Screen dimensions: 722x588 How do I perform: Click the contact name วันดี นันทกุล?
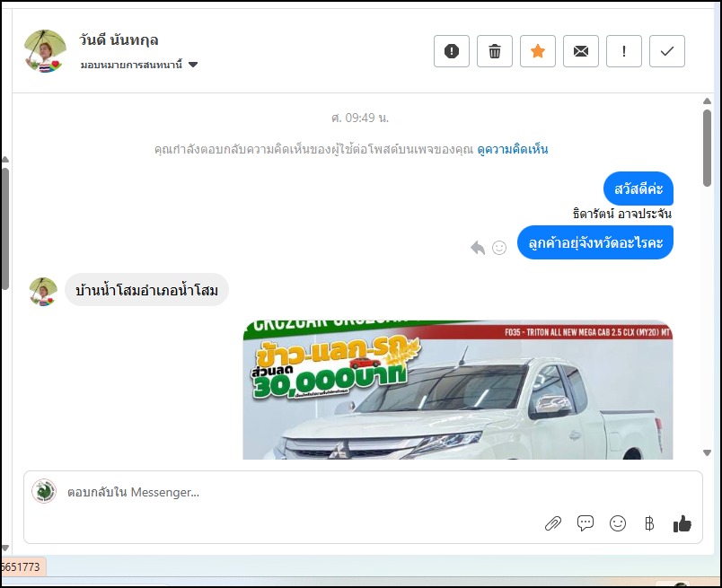pyautogui.click(x=119, y=40)
